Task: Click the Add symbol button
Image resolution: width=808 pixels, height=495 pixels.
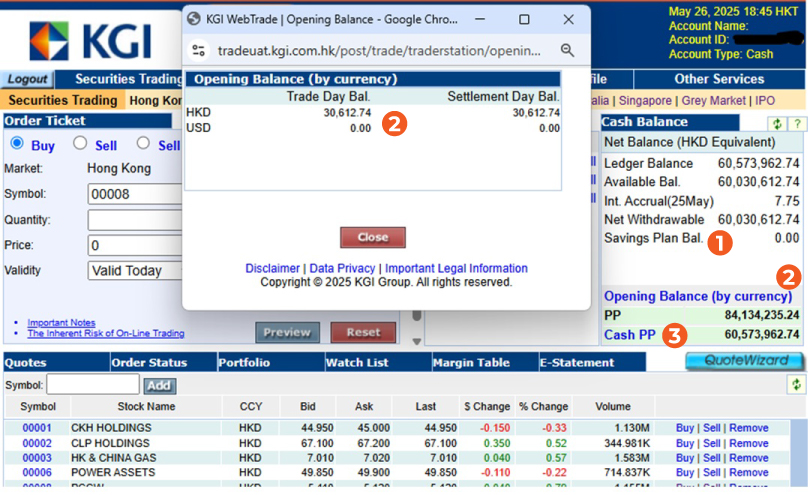Action: tap(159, 385)
